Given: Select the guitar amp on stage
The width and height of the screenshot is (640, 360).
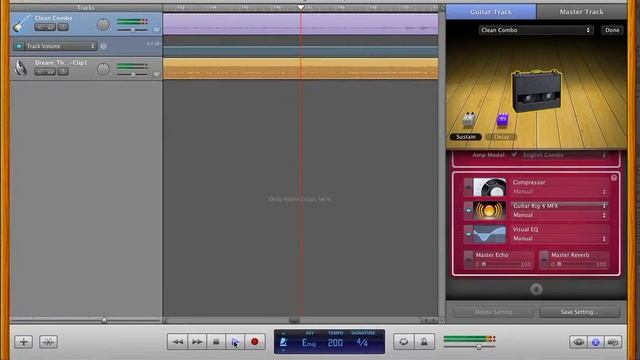Looking at the screenshot, I should [x=536, y=91].
